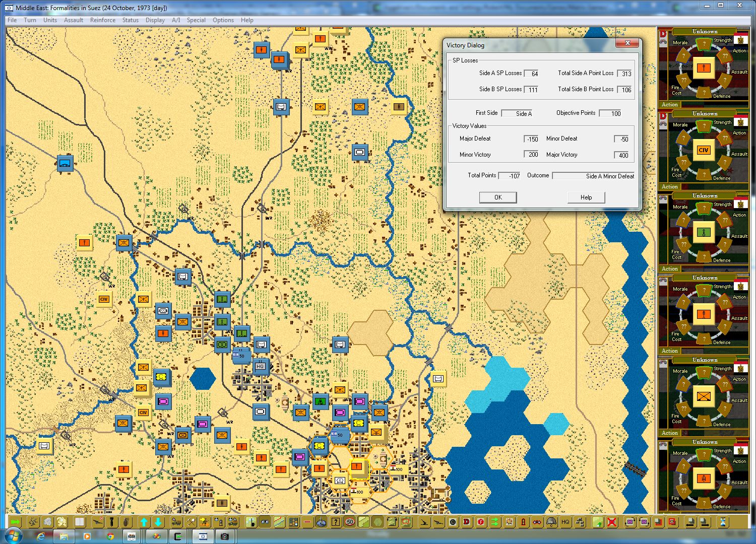Viewport: 756px width, 544px height.
Task: Open the line chart toolbar icon
Action: [279, 522]
